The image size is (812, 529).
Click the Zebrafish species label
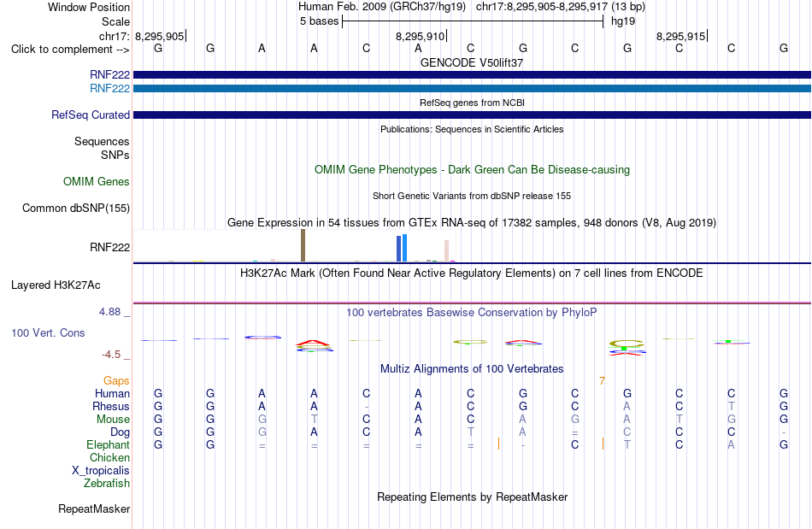pos(107,483)
